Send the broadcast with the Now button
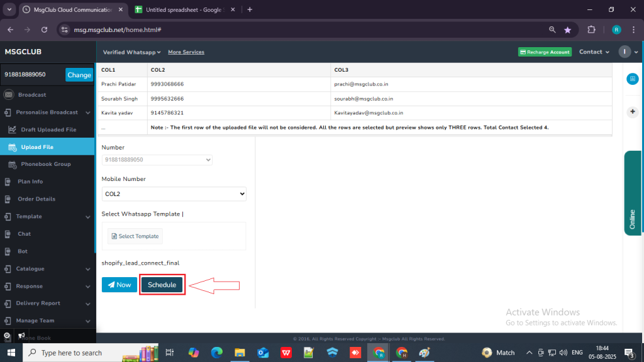 tap(119, 285)
